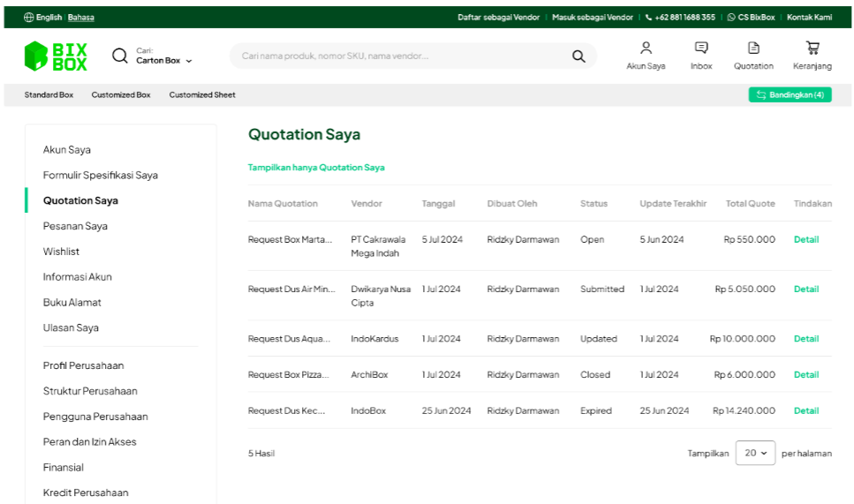Open Pesanan Saya in the sidebar
The image size is (854, 504).
click(x=75, y=226)
